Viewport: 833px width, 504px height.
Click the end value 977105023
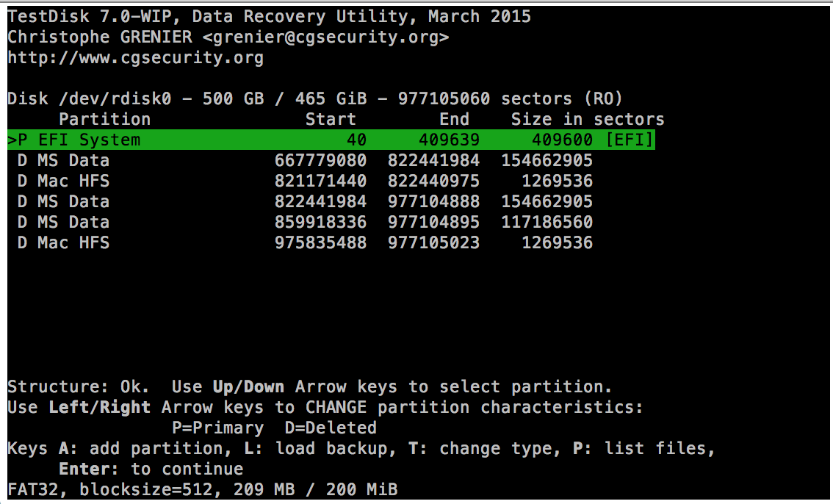[x=433, y=242]
